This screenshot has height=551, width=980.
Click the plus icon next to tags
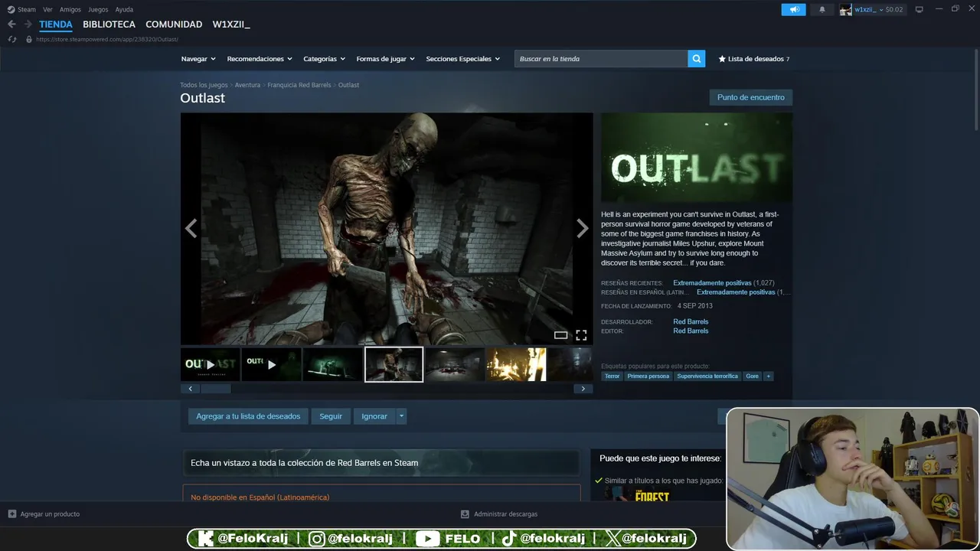(768, 376)
